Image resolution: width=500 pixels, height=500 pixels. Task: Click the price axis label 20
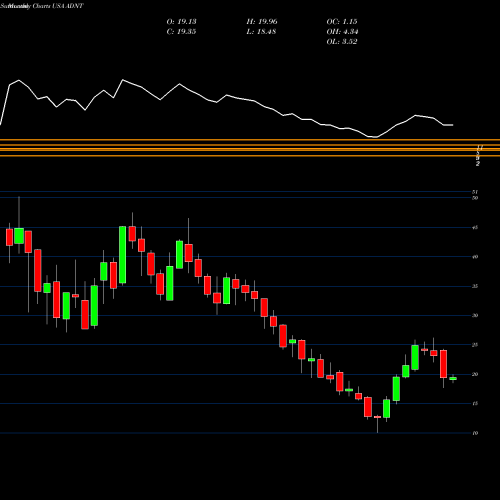click(475, 374)
